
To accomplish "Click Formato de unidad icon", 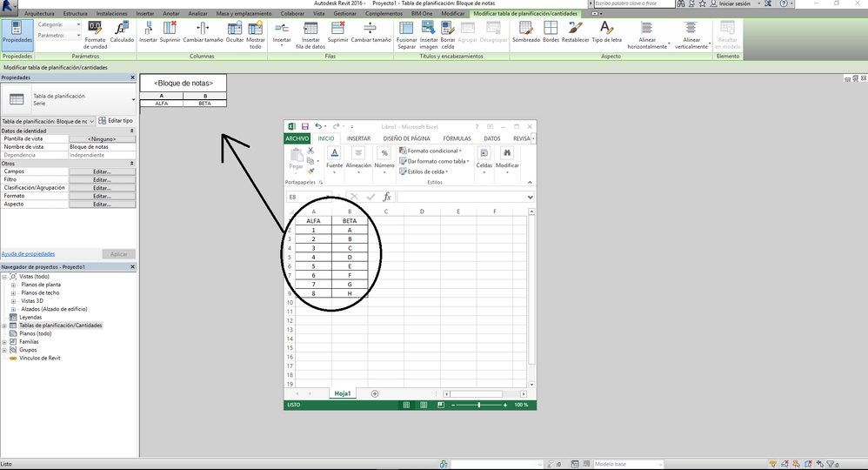I will [x=95, y=28].
